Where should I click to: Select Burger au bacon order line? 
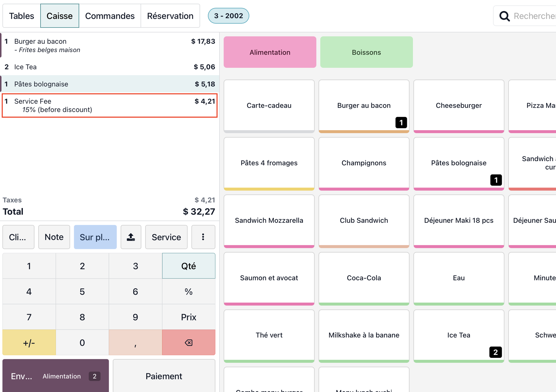coord(110,45)
